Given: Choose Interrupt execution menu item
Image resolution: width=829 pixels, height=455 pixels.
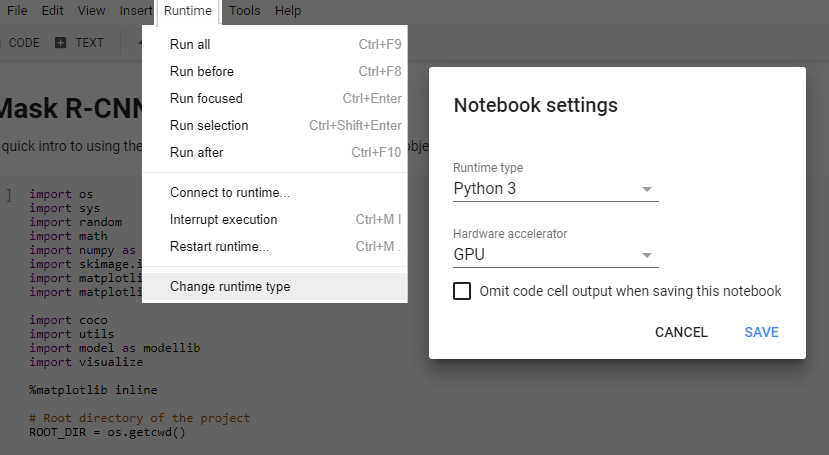Looking at the screenshot, I should 224,220.
